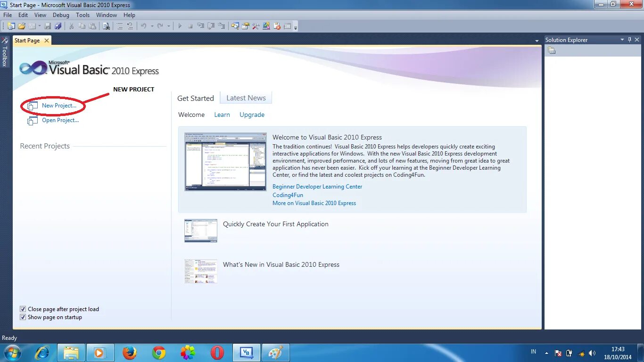Click Solution Explorer Properties icon
Viewport: 644px width, 362px height.
(x=552, y=50)
